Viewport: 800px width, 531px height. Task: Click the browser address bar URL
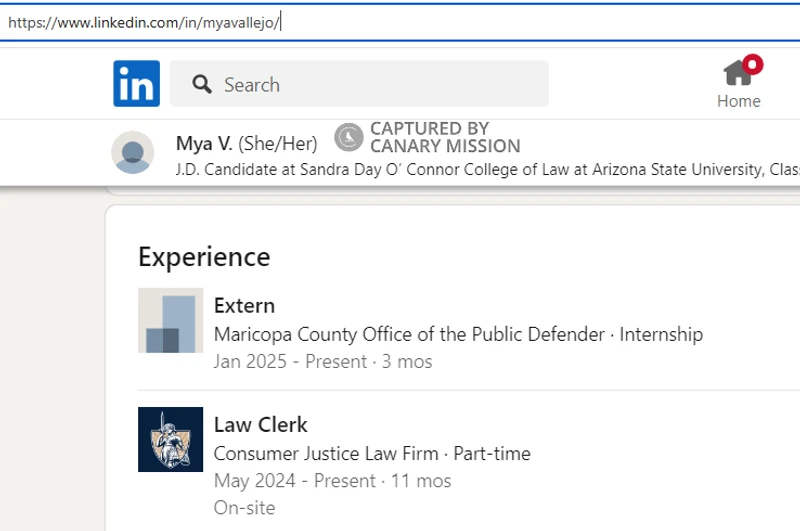pos(144,22)
